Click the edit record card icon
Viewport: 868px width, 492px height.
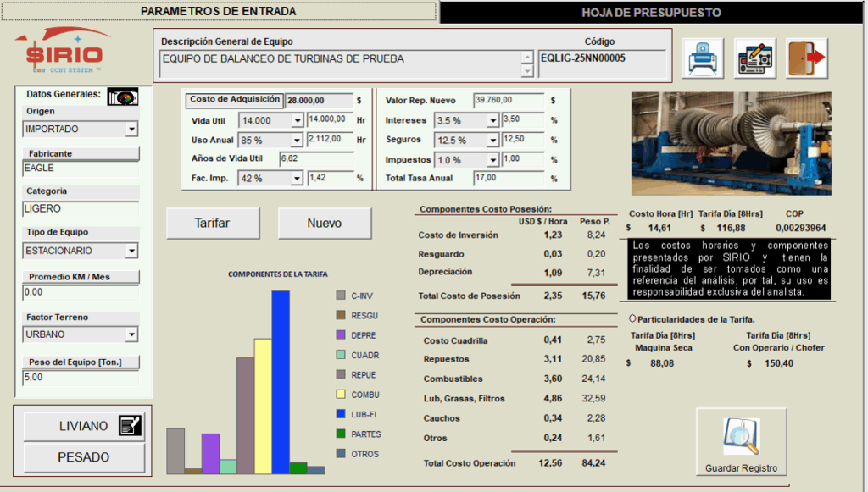[754, 58]
